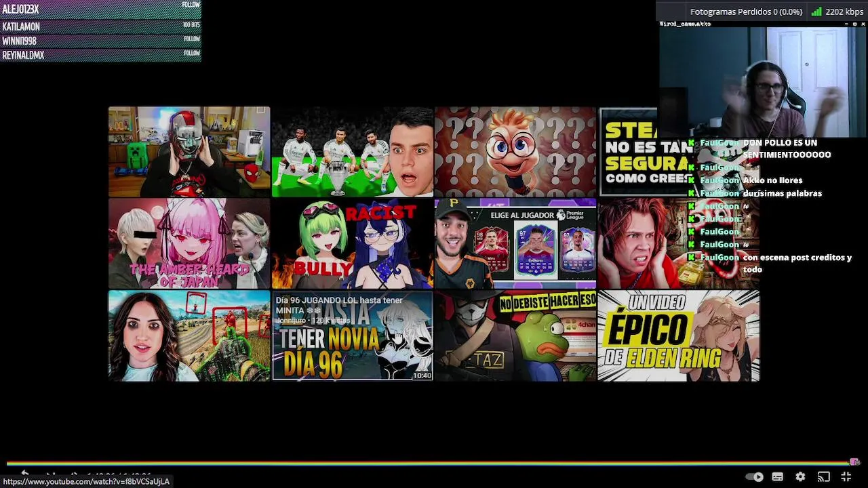
Task: Click chat message 'Akko no llores'
Action: 772,180
